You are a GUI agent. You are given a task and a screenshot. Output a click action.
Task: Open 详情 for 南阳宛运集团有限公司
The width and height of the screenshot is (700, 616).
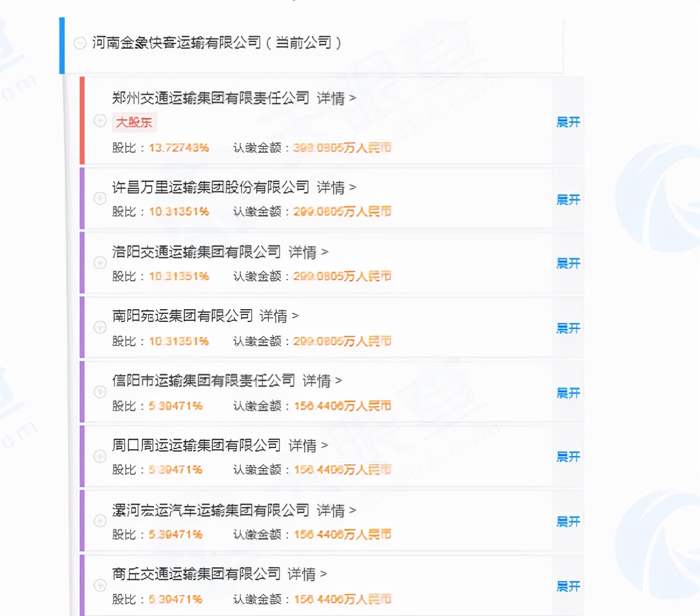278,316
